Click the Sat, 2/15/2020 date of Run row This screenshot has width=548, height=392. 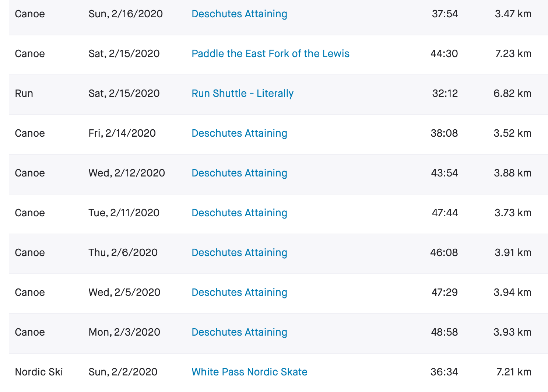124,94
